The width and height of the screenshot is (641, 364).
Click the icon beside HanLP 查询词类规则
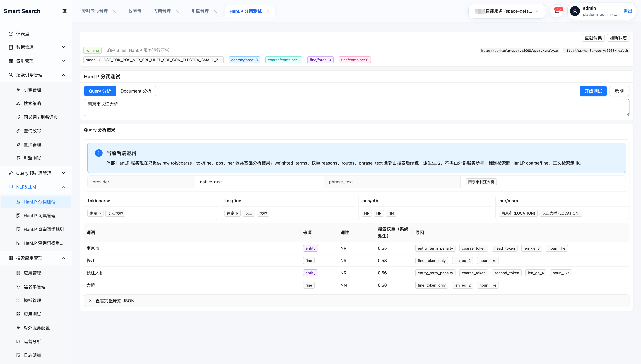tap(18, 230)
